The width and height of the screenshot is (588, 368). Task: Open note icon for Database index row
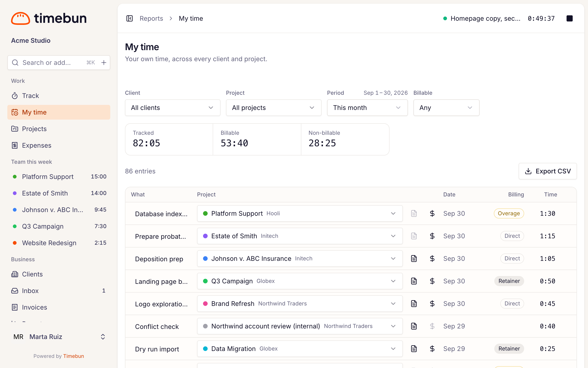pos(414,213)
